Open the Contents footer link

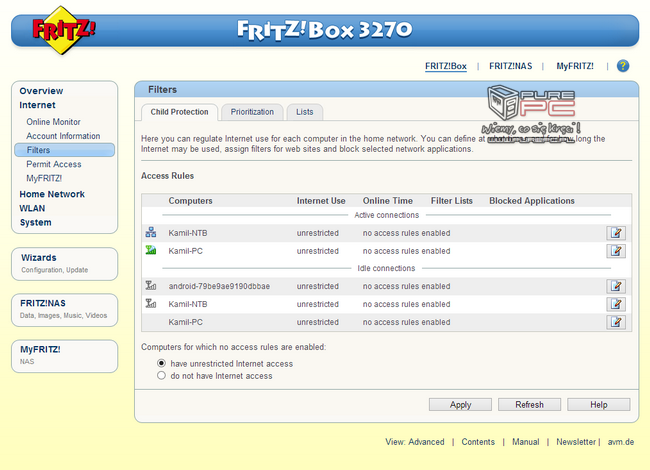pos(478,442)
